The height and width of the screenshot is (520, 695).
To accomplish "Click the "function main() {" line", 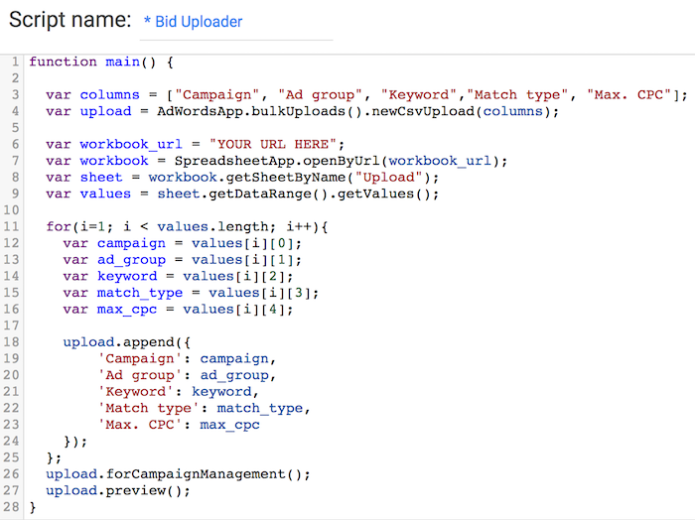I will click(101, 62).
